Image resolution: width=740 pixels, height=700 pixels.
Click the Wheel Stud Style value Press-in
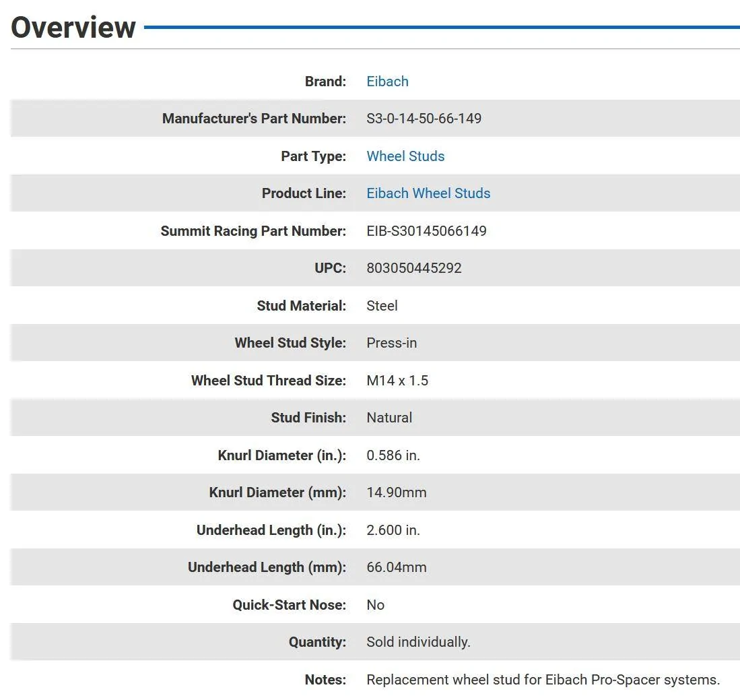coord(391,343)
